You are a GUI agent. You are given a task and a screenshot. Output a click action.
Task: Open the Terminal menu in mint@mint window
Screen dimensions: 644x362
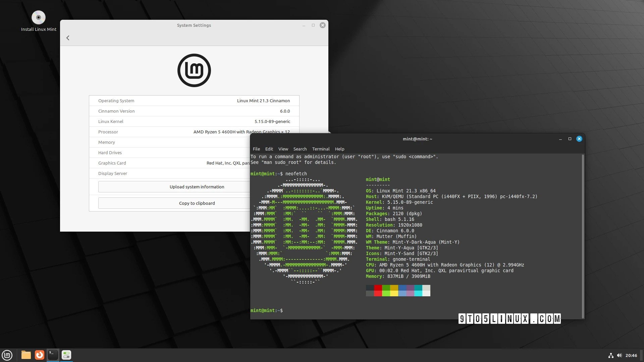tap(321, 149)
